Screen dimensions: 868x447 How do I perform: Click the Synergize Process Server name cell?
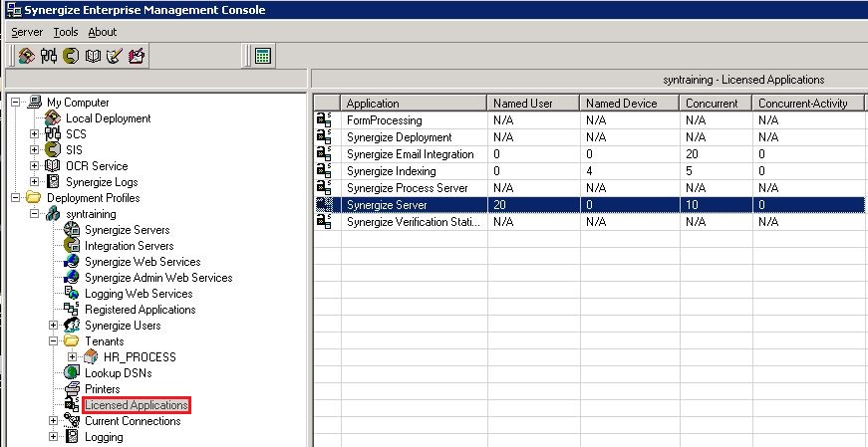tap(414, 188)
